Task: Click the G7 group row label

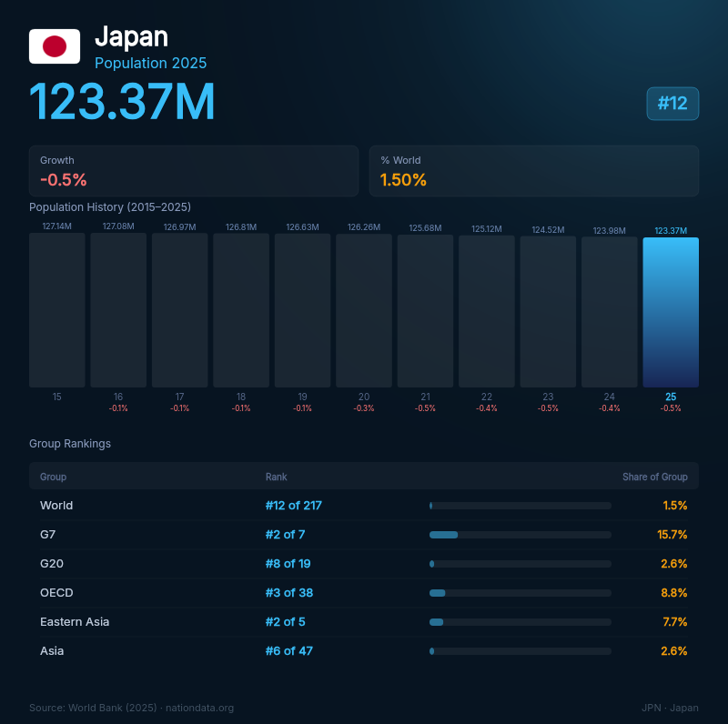Action: point(47,535)
